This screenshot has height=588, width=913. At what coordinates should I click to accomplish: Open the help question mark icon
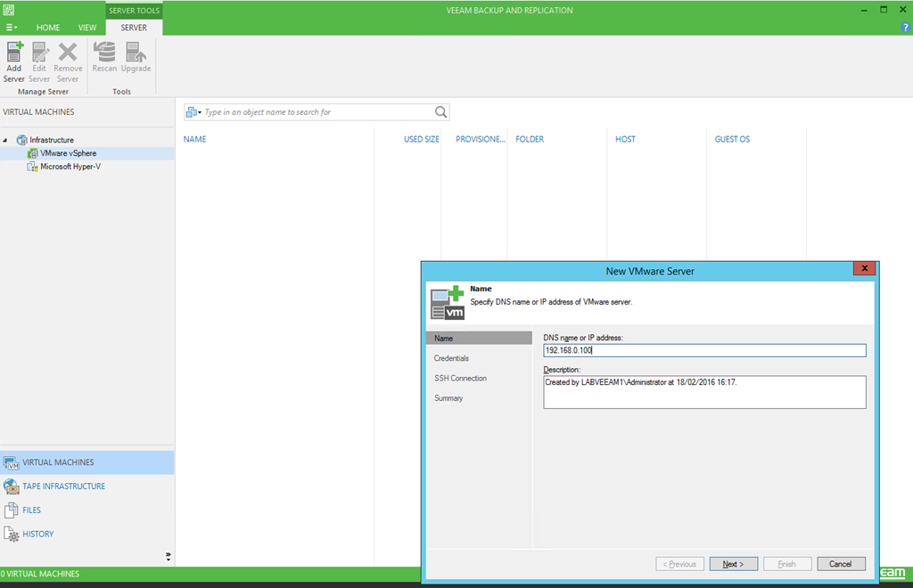point(905,28)
